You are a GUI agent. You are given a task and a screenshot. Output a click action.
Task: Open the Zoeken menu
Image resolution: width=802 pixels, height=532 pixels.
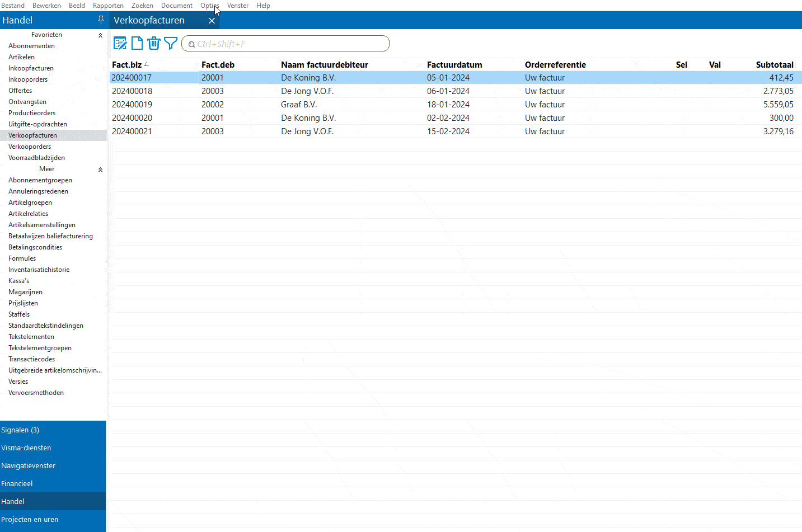(142, 6)
